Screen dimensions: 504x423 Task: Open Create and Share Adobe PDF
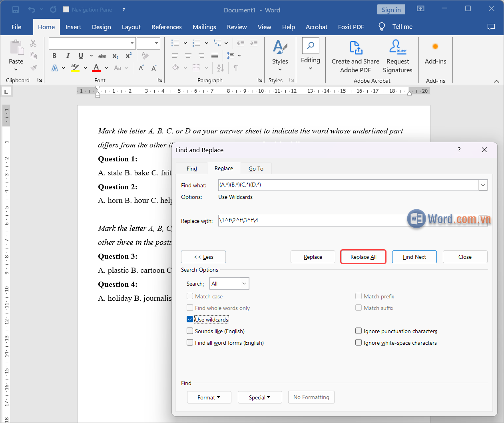click(x=355, y=57)
